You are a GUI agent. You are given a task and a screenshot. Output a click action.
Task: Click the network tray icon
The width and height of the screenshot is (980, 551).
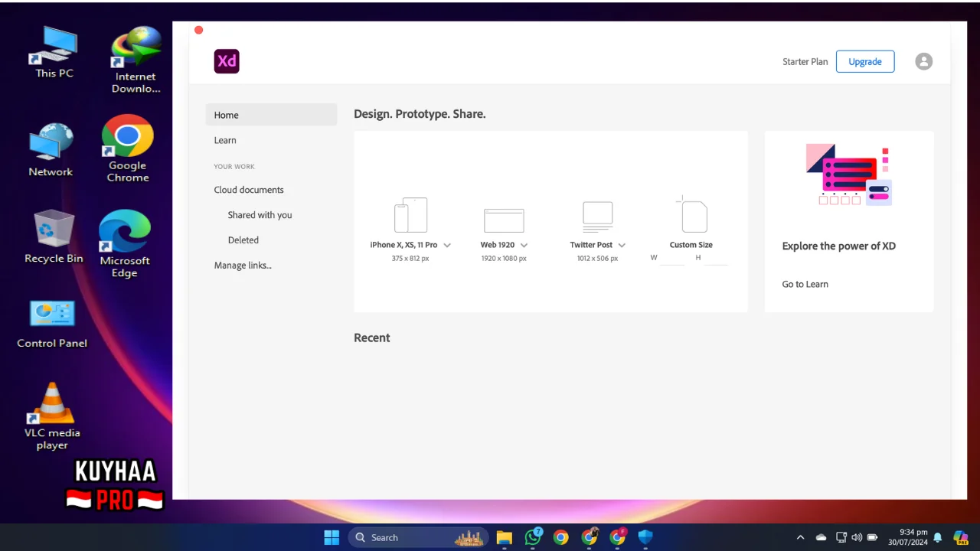[841, 537]
